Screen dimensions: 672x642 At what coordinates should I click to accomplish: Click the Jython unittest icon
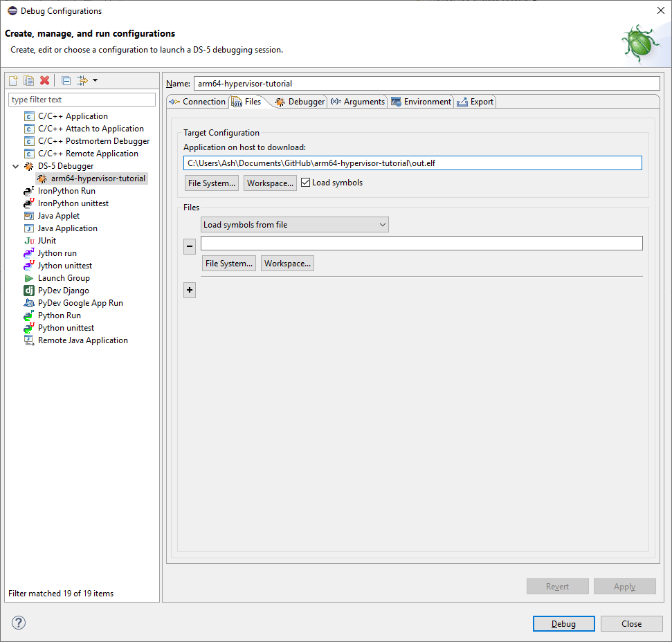tap(28, 266)
